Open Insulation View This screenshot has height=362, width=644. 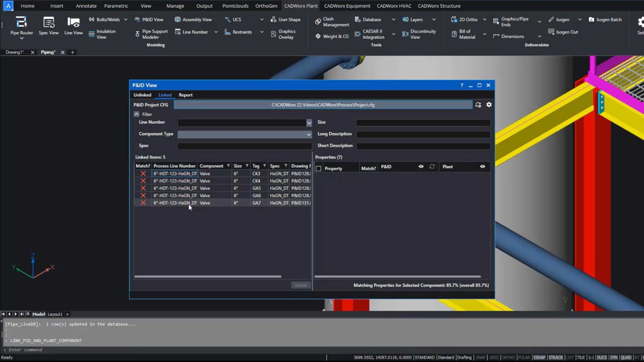coord(102,34)
